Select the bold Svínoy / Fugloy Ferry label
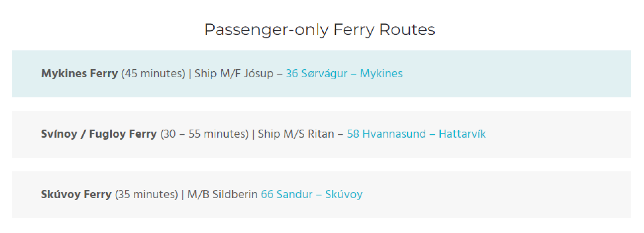 click(x=99, y=134)
